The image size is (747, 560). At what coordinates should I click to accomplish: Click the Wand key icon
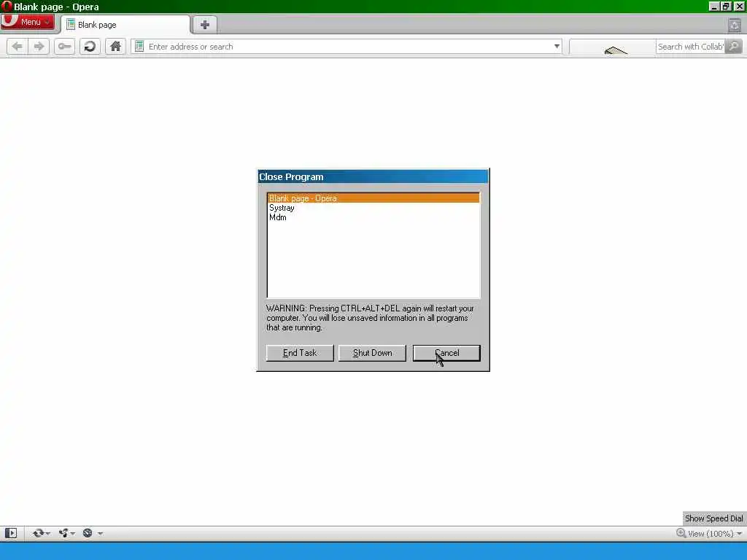point(64,46)
